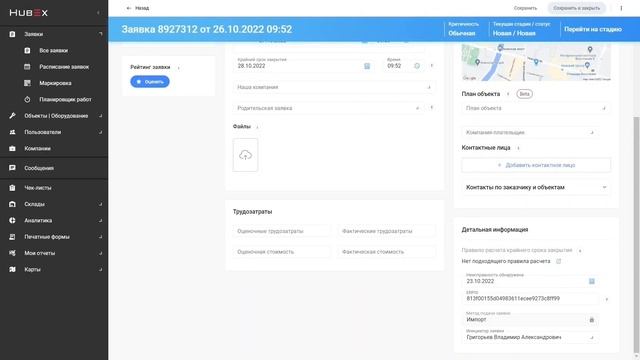Image resolution: width=640 pixels, height=360 pixels.
Task: Click the Все заявки list icon
Action: tap(27, 51)
